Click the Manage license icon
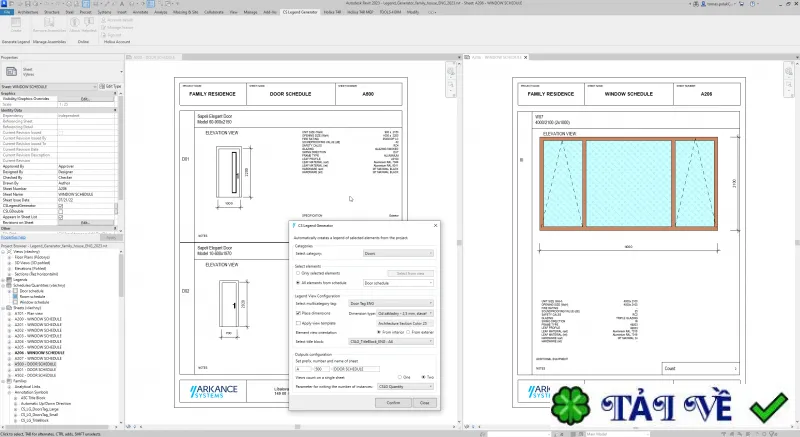Viewport: 800px width, 437px height. coord(104,28)
